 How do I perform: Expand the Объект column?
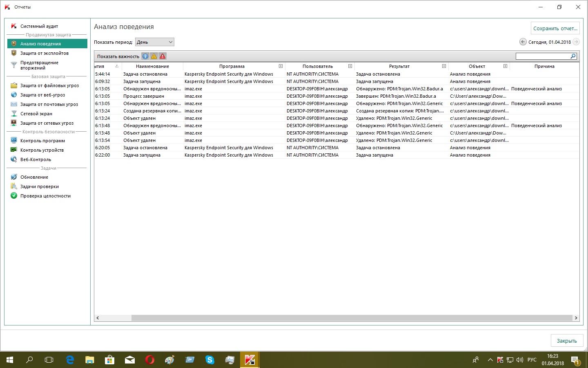[505, 66]
